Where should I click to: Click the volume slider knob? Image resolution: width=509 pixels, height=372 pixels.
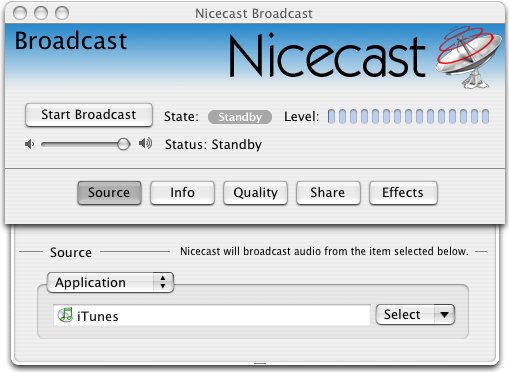pyautogui.click(x=123, y=144)
